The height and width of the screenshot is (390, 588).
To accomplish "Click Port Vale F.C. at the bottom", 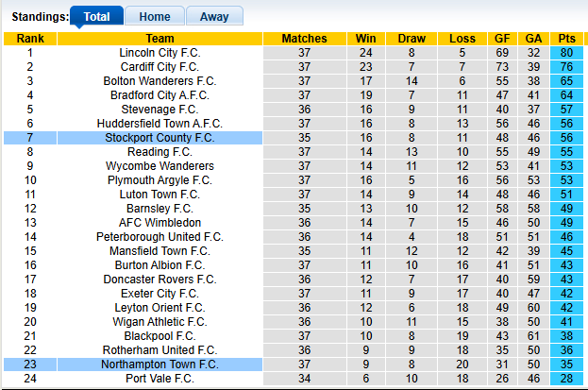I will (x=160, y=379).
